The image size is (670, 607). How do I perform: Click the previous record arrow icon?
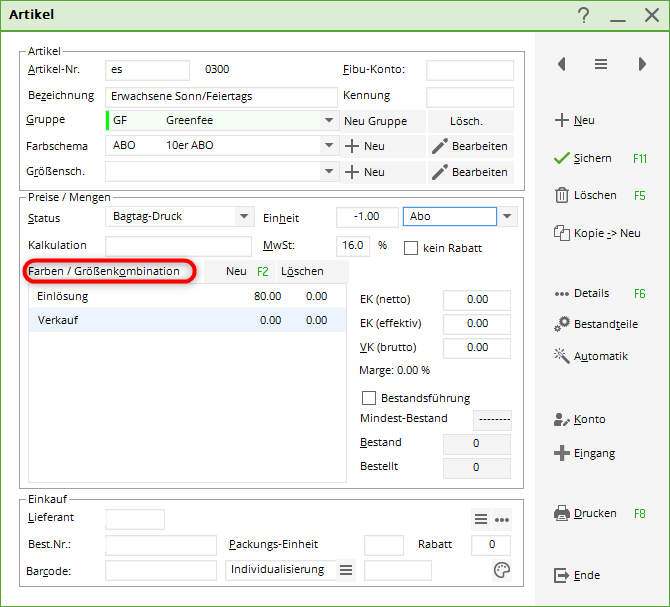pyautogui.click(x=562, y=64)
